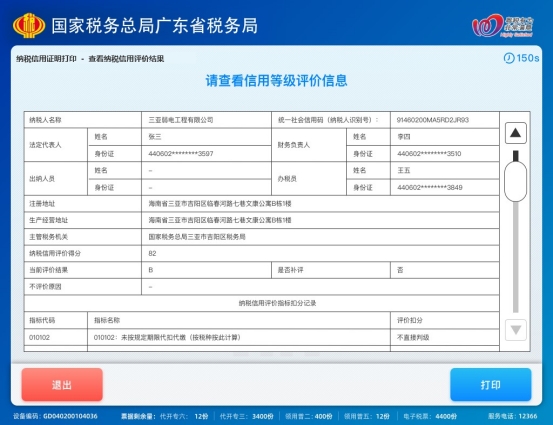Click the 领用普二 400份 status entry

point(309,416)
